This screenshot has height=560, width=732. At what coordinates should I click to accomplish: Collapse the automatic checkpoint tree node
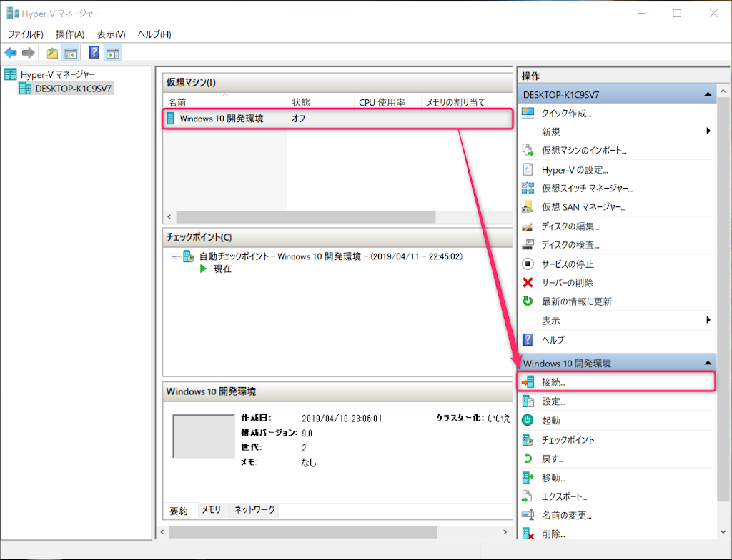click(x=174, y=256)
